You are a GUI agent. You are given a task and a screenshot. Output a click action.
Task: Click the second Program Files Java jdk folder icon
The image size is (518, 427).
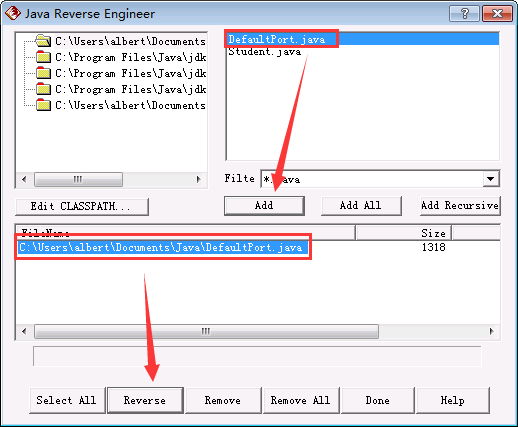pos(43,73)
